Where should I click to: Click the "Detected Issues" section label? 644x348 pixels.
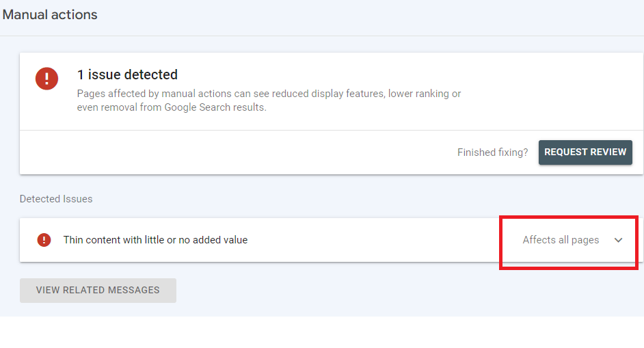click(56, 199)
